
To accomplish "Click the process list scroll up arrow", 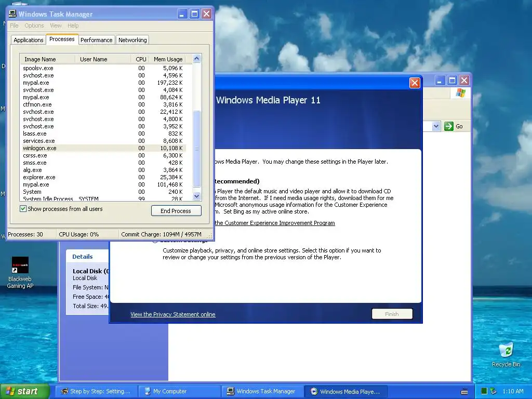I will click(x=196, y=58).
